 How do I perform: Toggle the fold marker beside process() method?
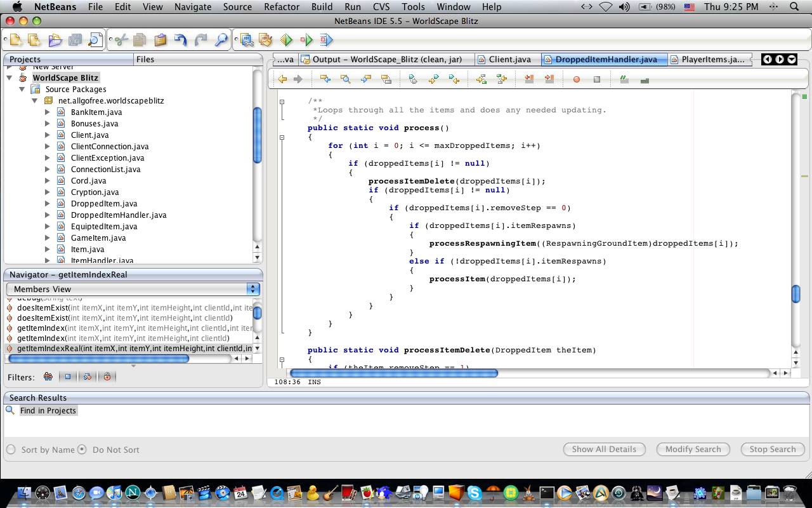282,137
